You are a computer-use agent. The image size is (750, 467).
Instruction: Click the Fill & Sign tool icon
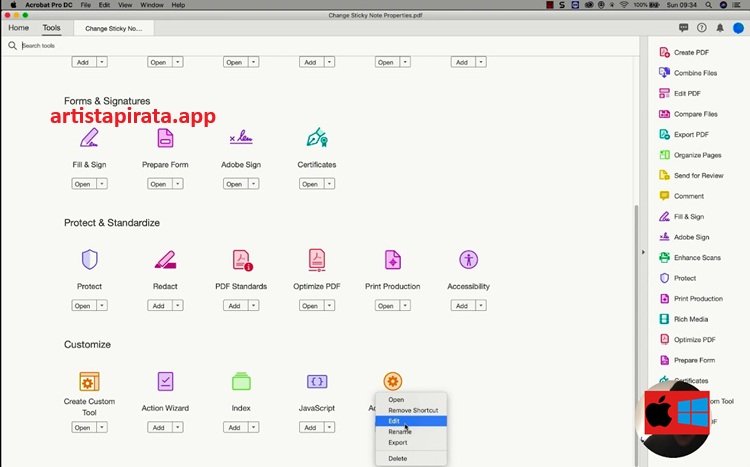(89, 138)
